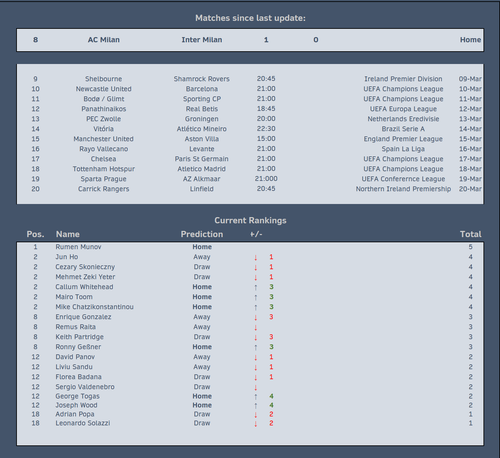Viewport: 500px width, 458px height.
Task: Click Netherlands Eredivisie competition label
Action: (x=403, y=119)
